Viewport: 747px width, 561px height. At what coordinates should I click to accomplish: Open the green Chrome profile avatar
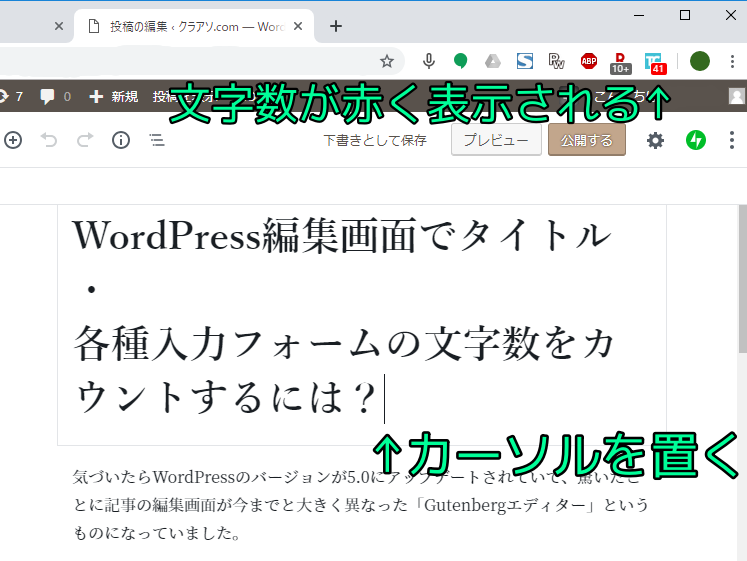coord(700,61)
